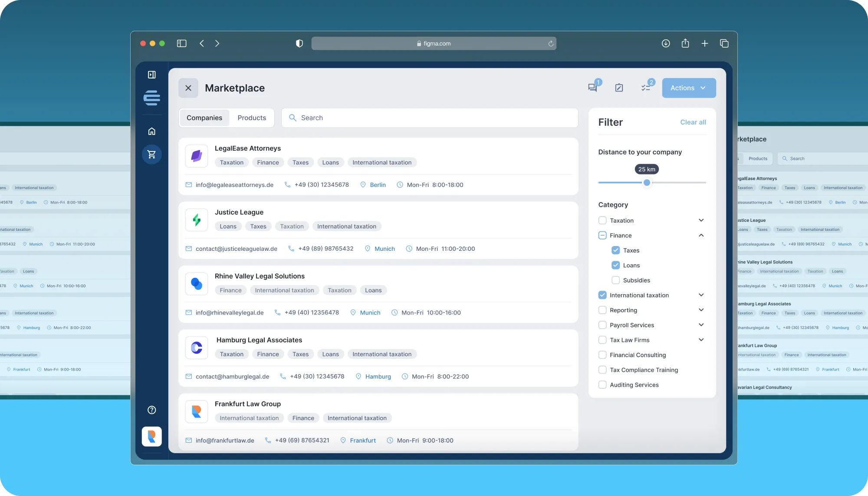
Task: Open help question mark icon in sidebar
Action: click(x=151, y=410)
